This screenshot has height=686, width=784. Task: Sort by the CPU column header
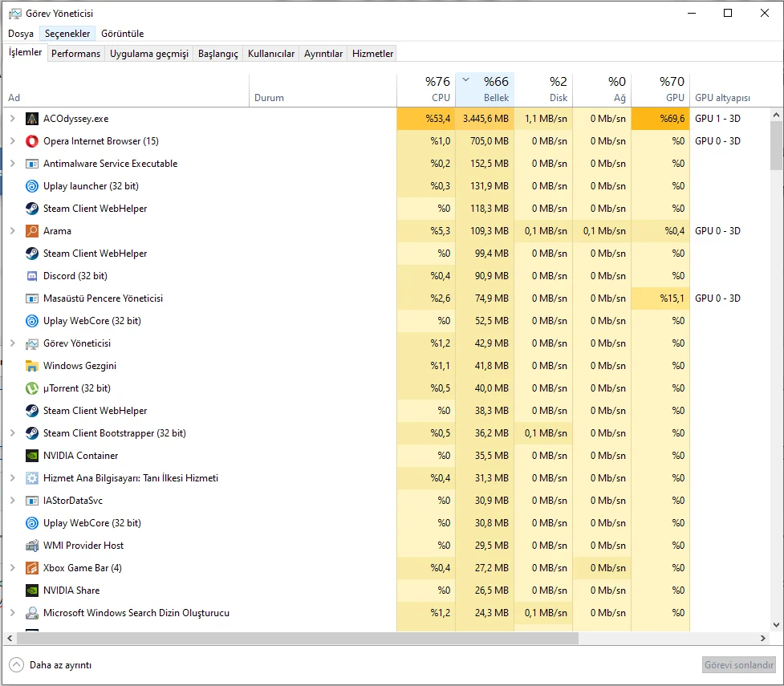(426, 90)
